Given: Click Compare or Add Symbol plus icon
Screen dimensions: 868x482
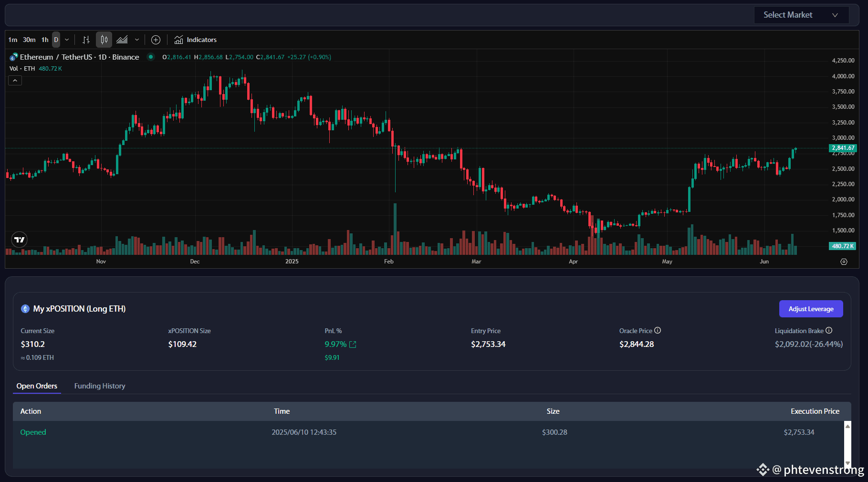Looking at the screenshot, I should [x=156, y=40].
